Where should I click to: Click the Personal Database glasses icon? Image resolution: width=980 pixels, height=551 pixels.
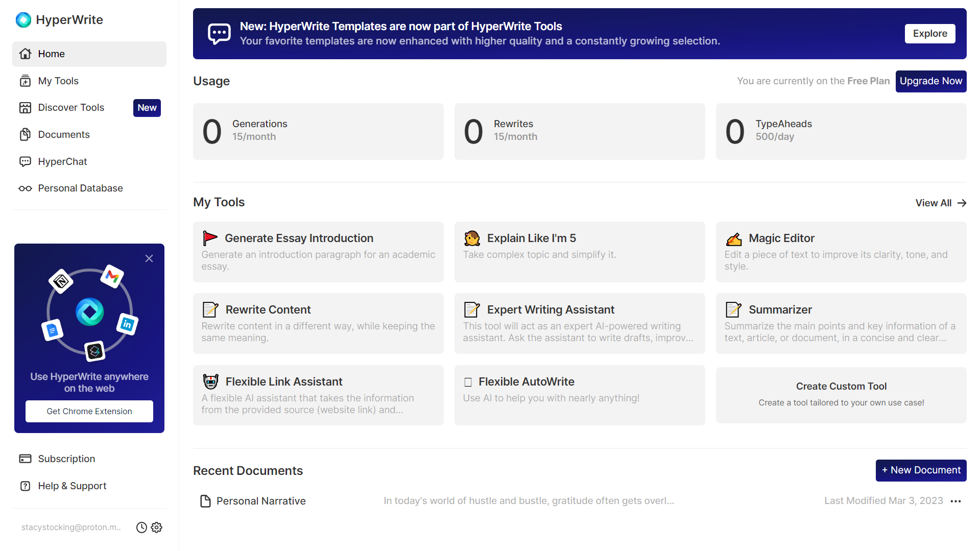pyautogui.click(x=26, y=188)
